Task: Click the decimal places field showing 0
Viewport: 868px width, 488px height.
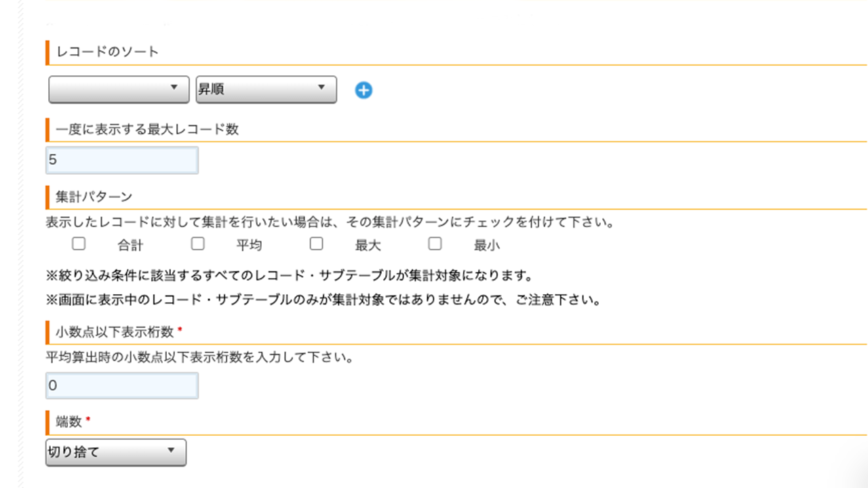Action: coord(122,386)
